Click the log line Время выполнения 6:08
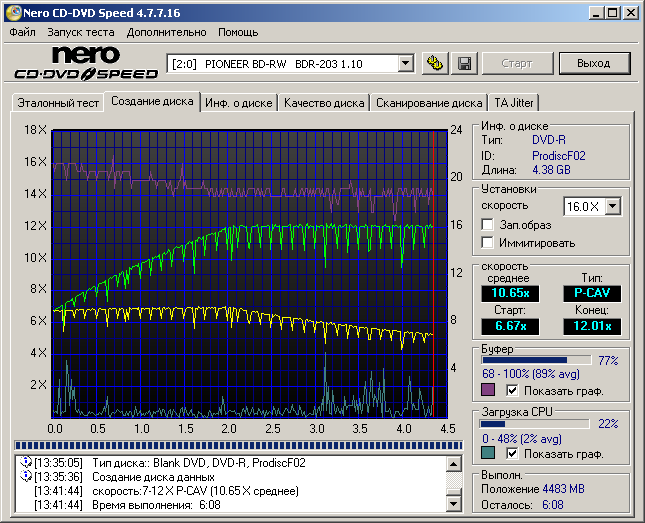Screen dimensions: 645x523 pyautogui.click(x=156, y=504)
